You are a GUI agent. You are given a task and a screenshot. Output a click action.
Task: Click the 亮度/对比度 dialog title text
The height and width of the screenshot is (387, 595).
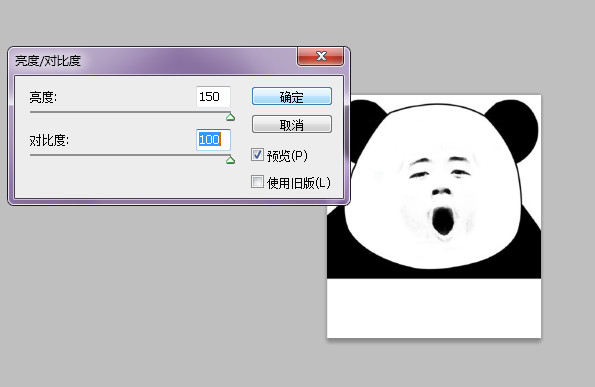[48, 61]
